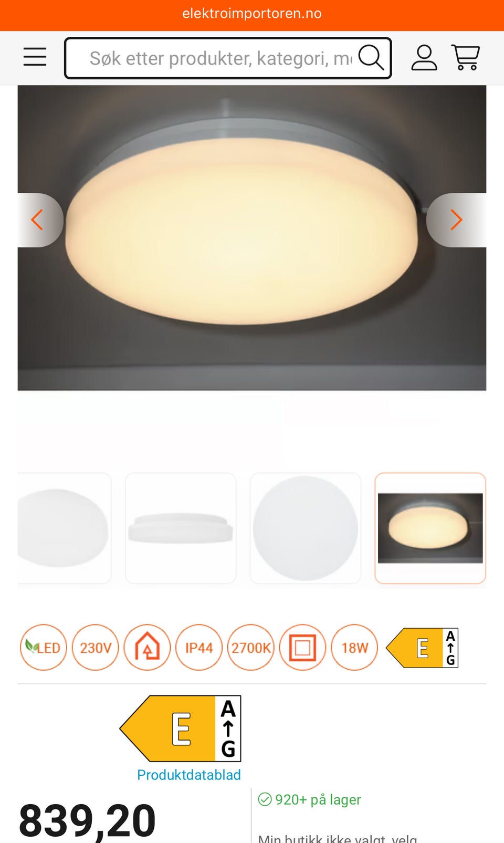This screenshot has height=843, width=504.
Task: Click the small energy label beside 18W
Action: pos(422,648)
